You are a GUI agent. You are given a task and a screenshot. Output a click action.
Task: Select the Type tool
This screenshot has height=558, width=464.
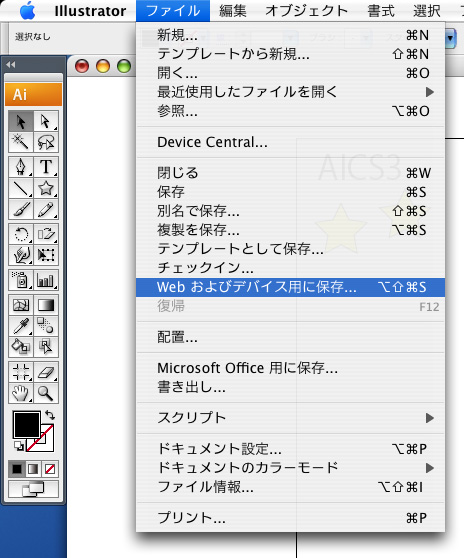click(46, 167)
